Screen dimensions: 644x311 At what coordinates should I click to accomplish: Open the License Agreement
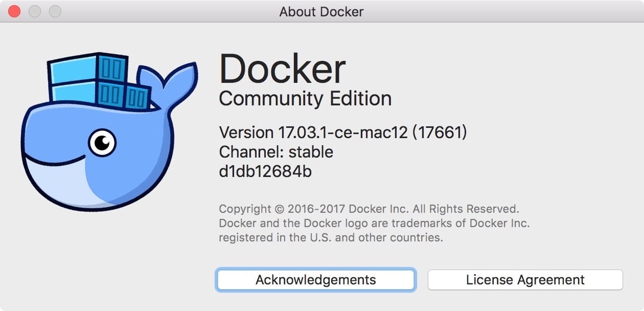pos(525,280)
